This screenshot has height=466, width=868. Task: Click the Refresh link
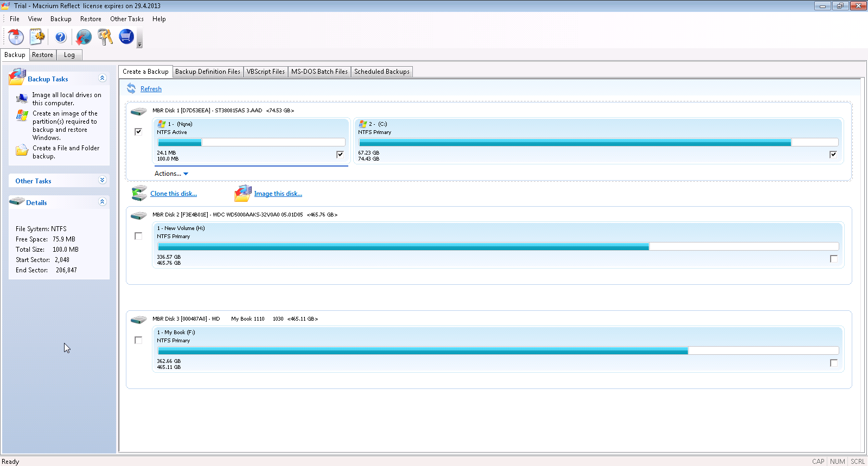(151, 89)
